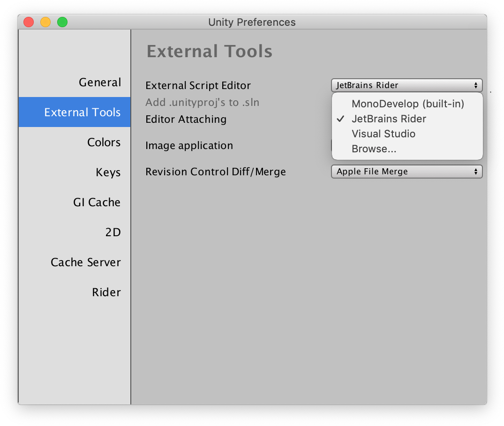Open the External Script Editor dropdown
Image resolution: width=504 pixels, height=426 pixels.
pyautogui.click(x=406, y=85)
